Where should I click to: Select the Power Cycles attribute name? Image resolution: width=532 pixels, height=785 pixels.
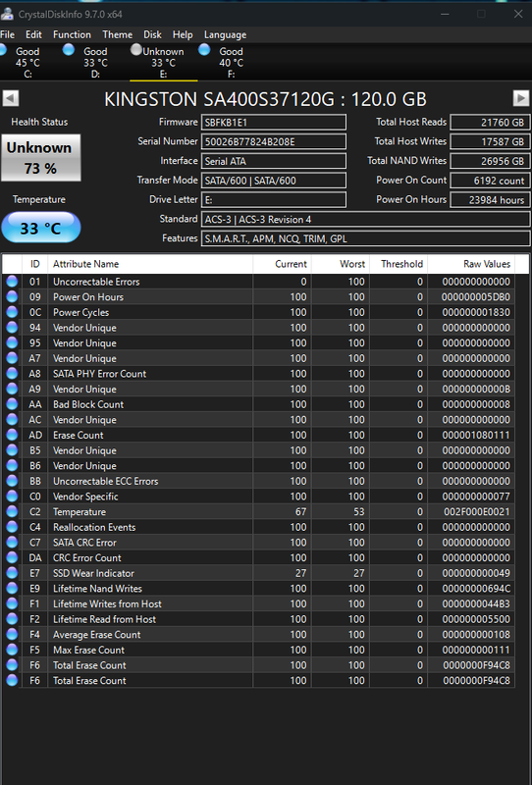[x=80, y=312]
